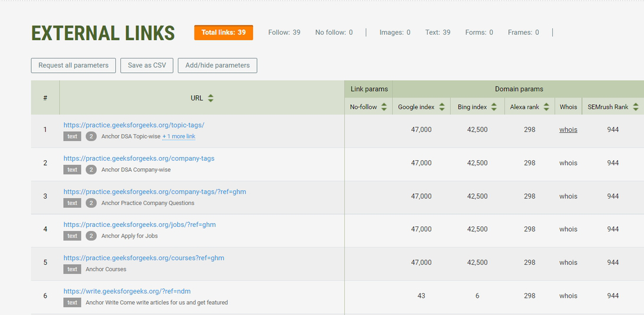Sort the table by URL column
The height and width of the screenshot is (315, 644).
coord(210,98)
